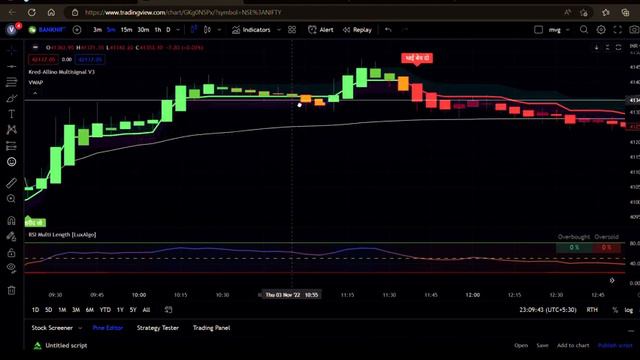Start bar Replay mode

[357, 30]
